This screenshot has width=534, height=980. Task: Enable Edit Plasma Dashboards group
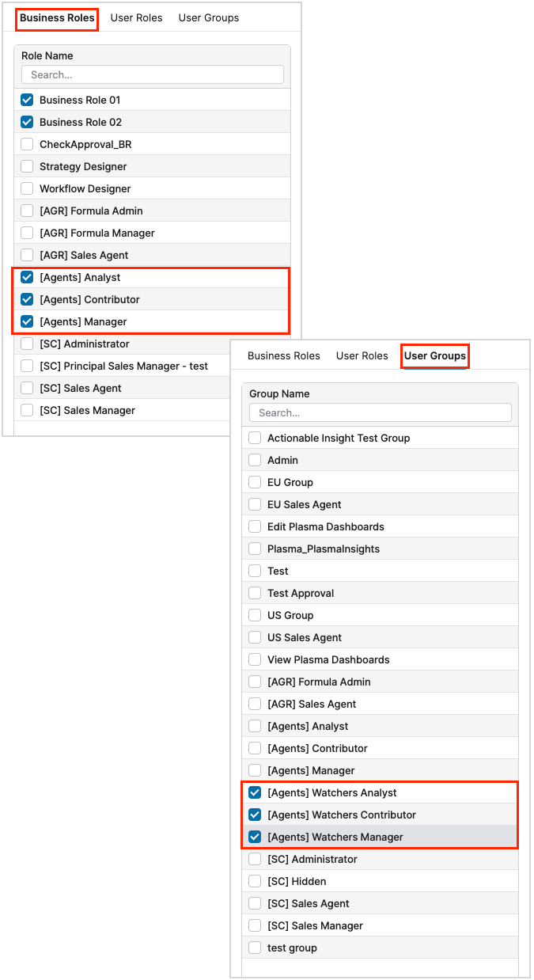coord(255,526)
